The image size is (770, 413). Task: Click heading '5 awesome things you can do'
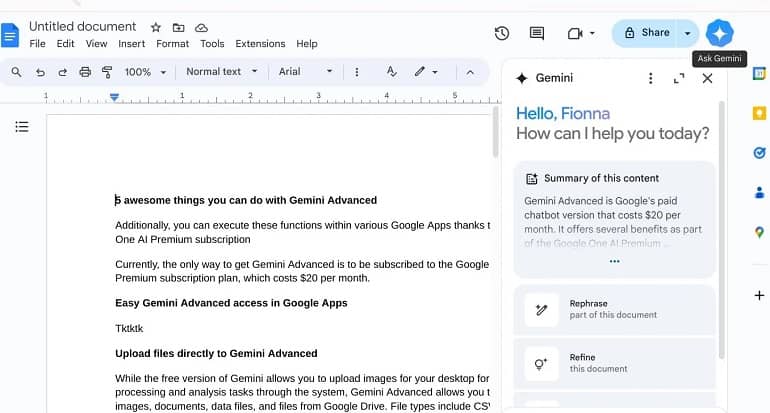[x=246, y=200]
